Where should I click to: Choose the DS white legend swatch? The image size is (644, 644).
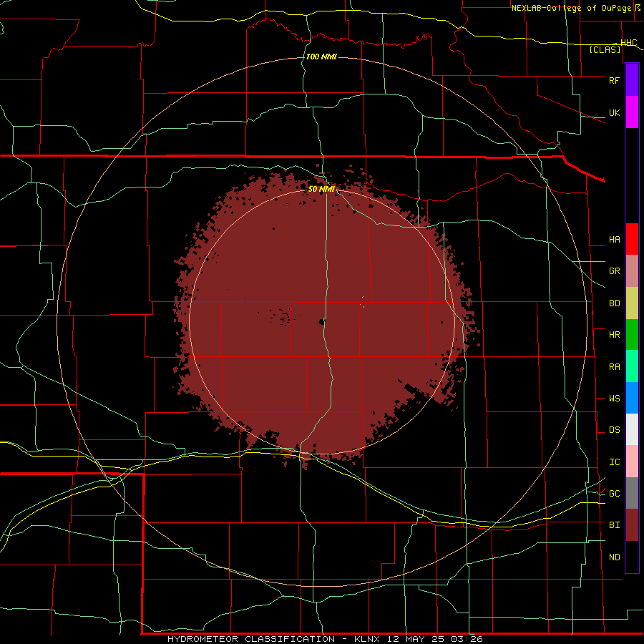[632, 429]
